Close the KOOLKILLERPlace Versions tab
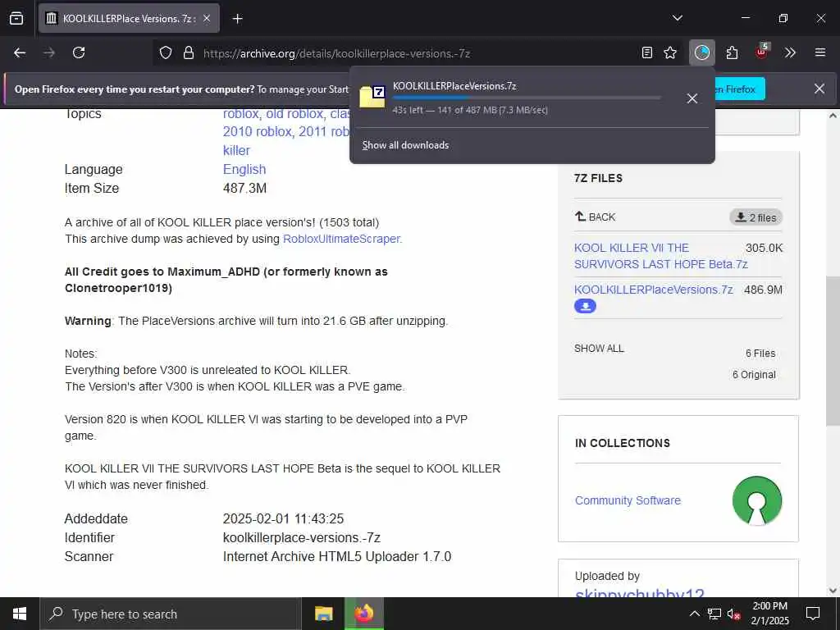This screenshot has height=630, width=840. coord(207,19)
